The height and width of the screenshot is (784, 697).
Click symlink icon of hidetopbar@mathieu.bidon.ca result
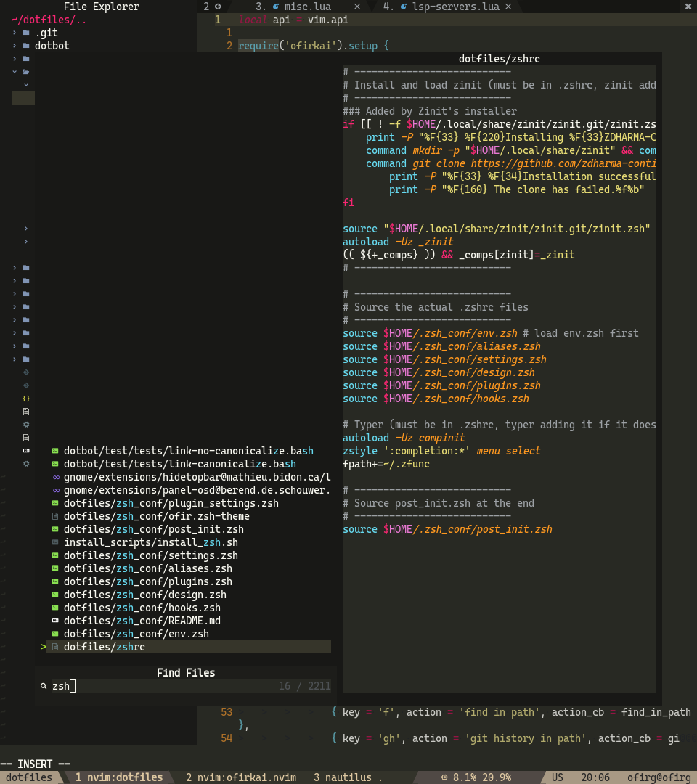pyautogui.click(x=56, y=477)
